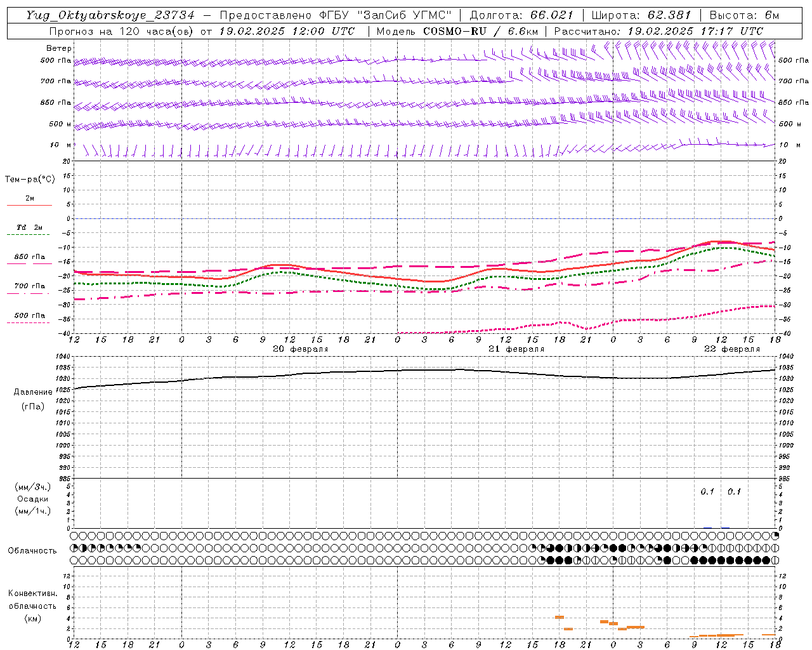812x650 pixels.
Task: Click the (гПа) pressure unit label
Action: click(x=33, y=407)
